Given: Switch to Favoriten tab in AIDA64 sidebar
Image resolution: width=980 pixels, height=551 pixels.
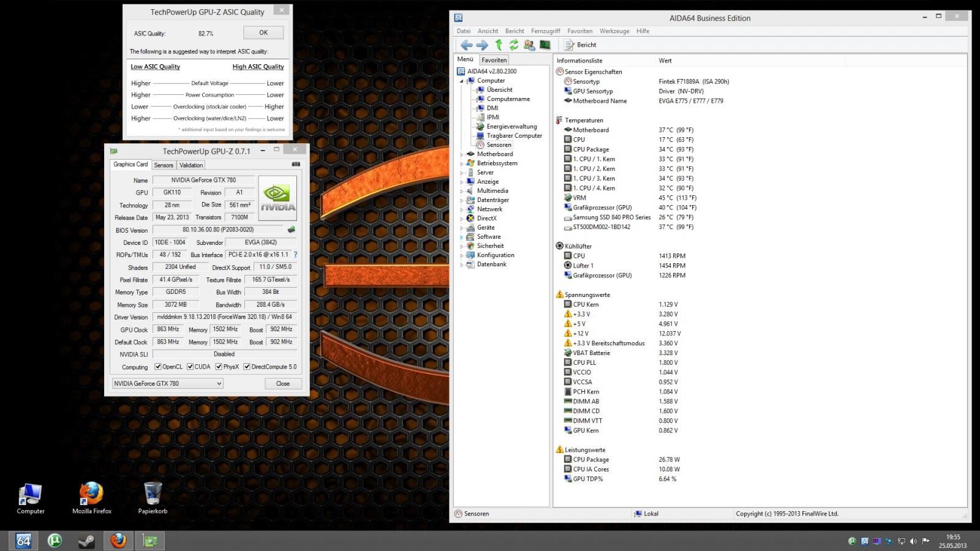Looking at the screenshot, I should point(494,60).
